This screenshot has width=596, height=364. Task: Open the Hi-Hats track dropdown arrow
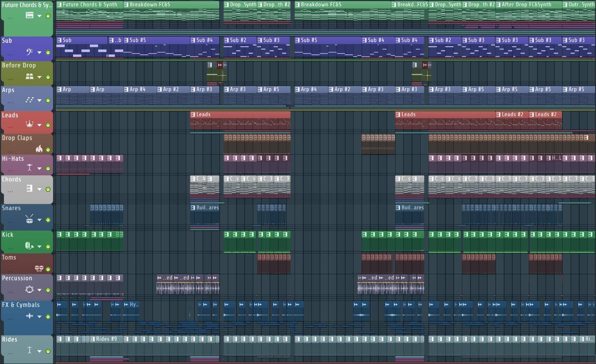tap(39, 168)
